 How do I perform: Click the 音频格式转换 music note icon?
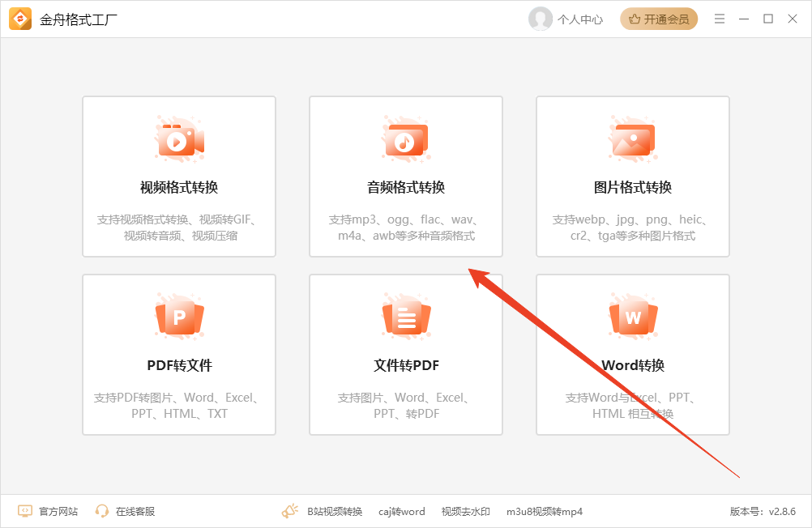click(x=405, y=140)
